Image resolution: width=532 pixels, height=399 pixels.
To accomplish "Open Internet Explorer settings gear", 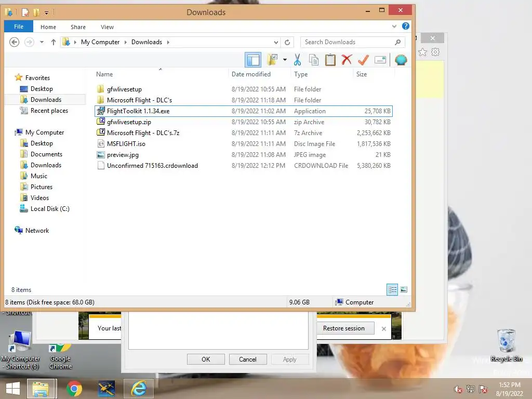I will (435, 52).
